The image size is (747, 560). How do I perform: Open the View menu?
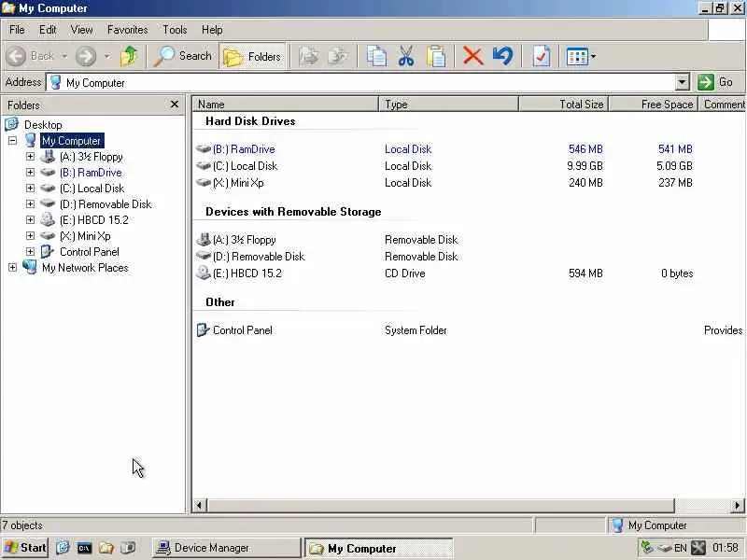[81, 30]
